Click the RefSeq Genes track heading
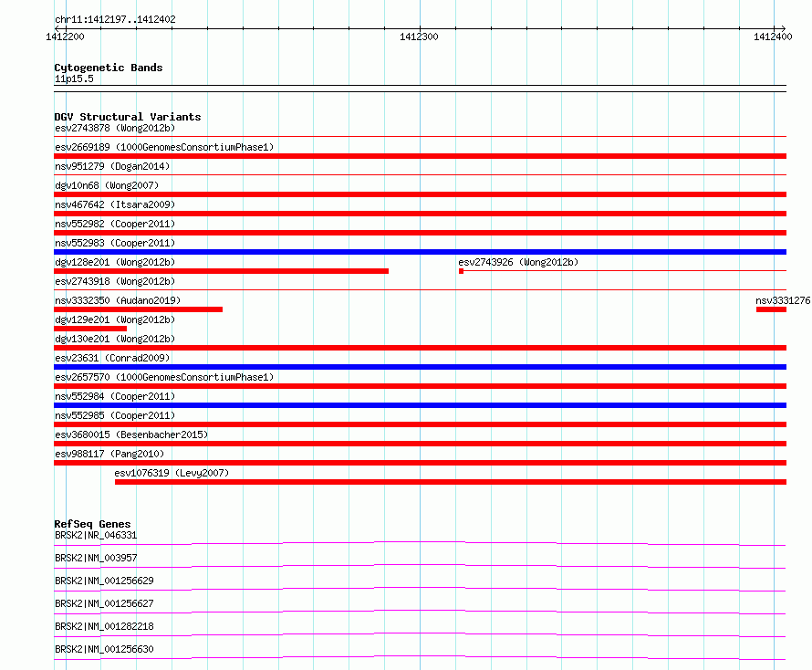 pyautogui.click(x=92, y=524)
